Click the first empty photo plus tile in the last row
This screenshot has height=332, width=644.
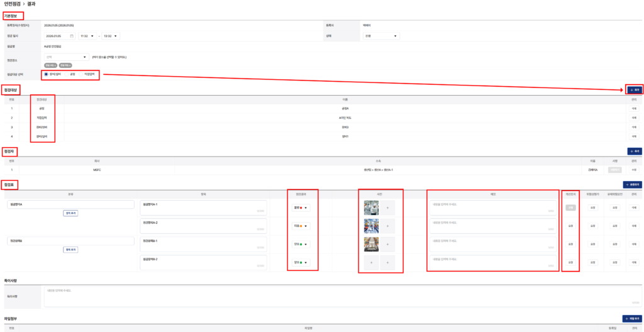[x=371, y=262]
